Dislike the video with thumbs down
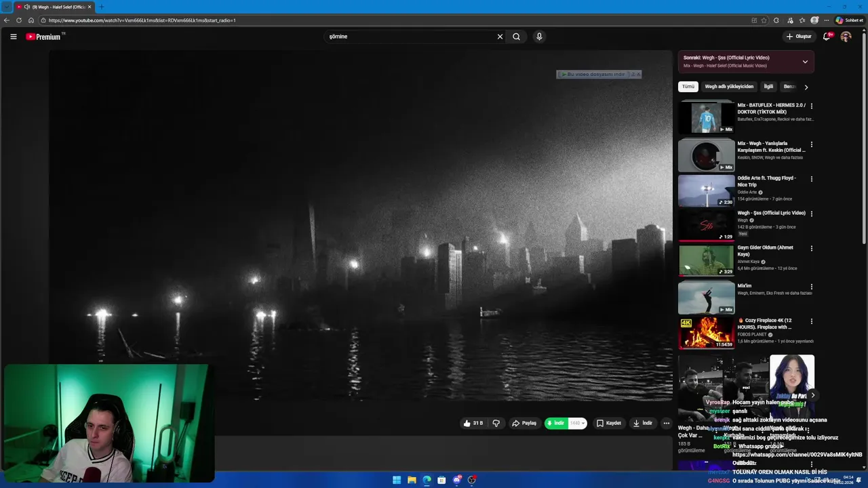This screenshot has height=488, width=868. [x=496, y=423]
